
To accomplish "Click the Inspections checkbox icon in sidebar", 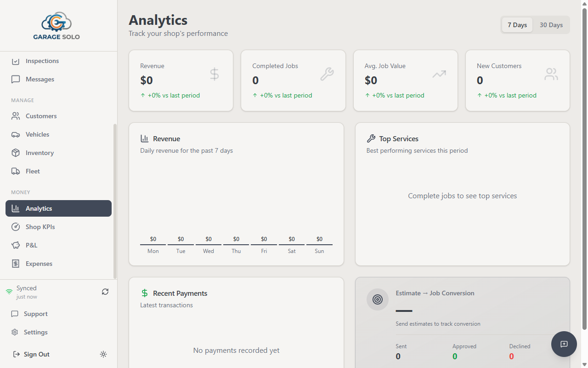I will point(16,61).
